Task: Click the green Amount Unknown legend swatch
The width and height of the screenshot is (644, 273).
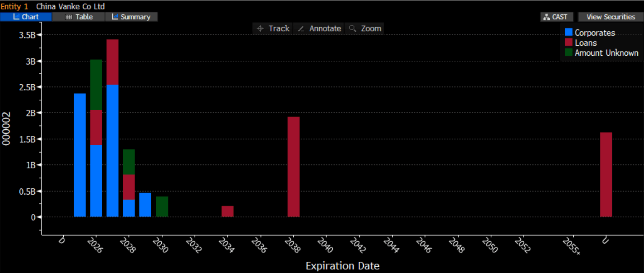Action: click(x=569, y=52)
